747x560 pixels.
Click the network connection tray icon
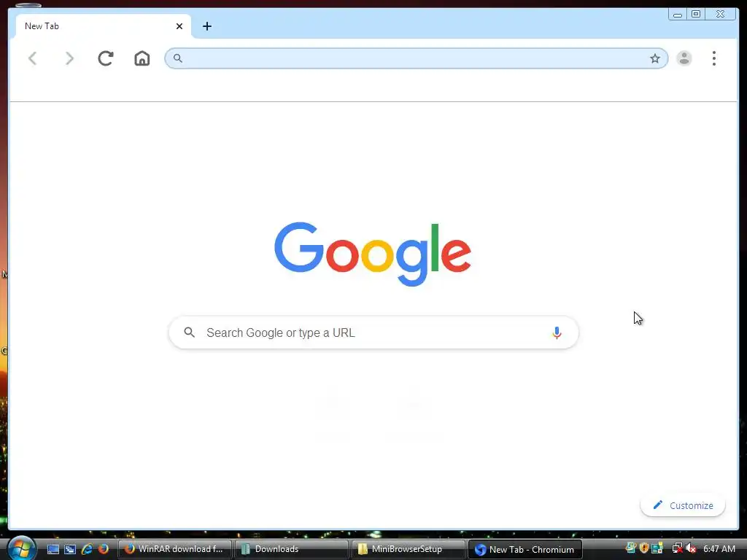click(x=677, y=548)
